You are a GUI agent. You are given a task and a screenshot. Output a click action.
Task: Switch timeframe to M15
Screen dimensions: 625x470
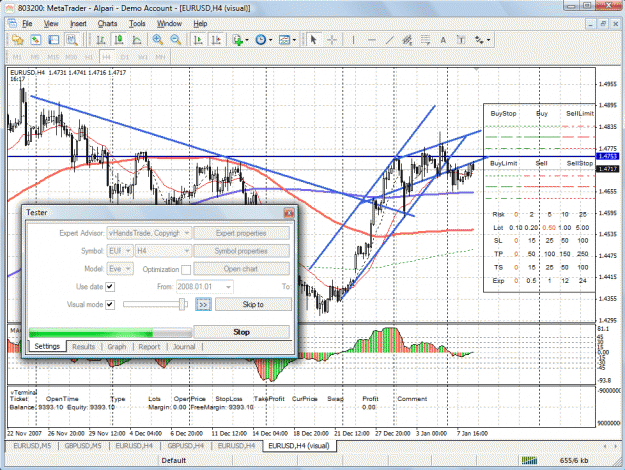(53, 57)
